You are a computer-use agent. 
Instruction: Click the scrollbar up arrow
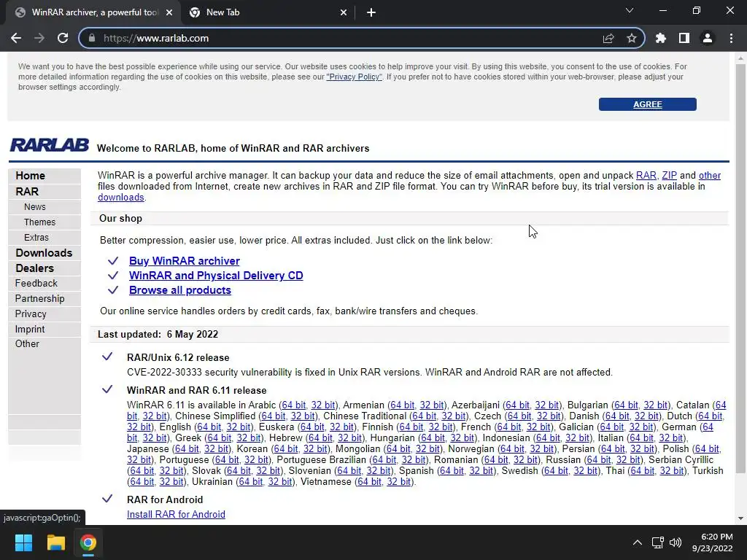pyautogui.click(x=740, y=58)
